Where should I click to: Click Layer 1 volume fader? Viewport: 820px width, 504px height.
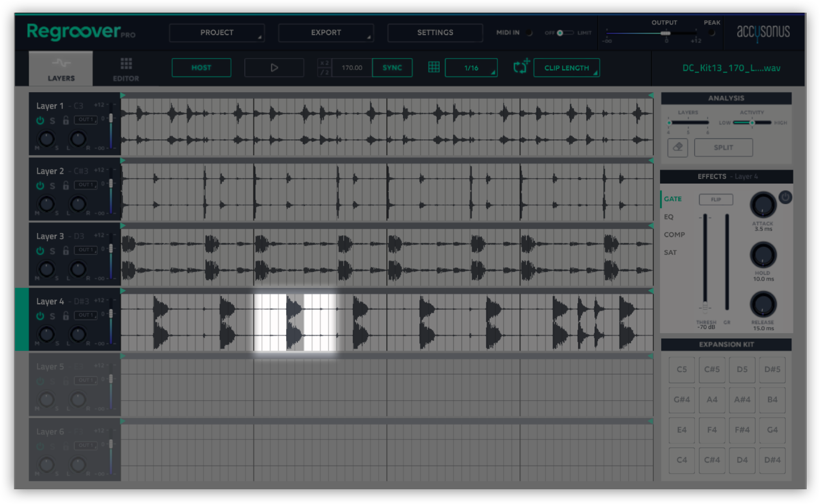[x=111, y=118]
